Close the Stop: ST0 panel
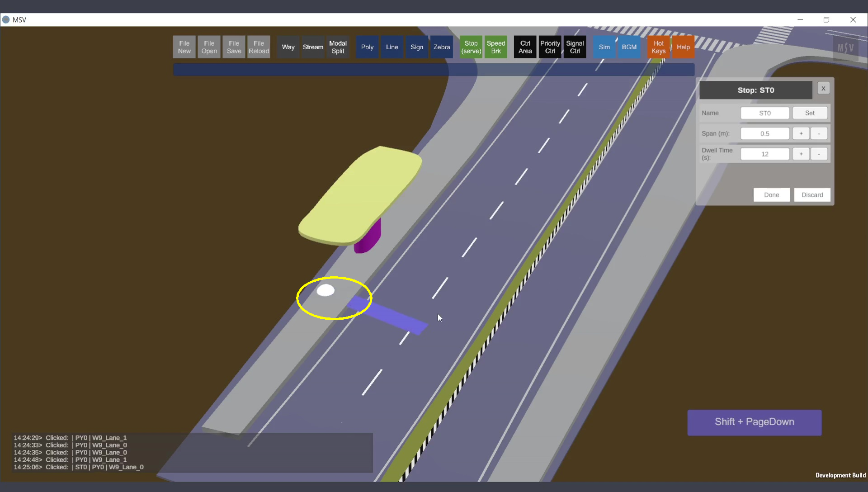 tap(823, 89)
